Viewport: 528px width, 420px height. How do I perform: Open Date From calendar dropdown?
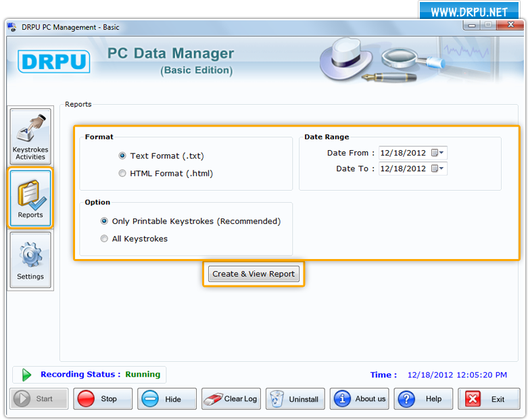tap(438, 153)
